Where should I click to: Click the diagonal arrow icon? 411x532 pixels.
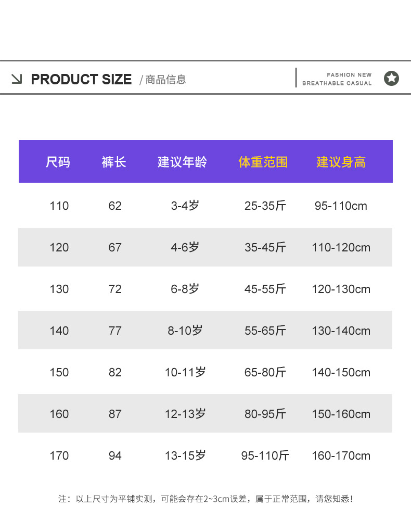[17, 79]
